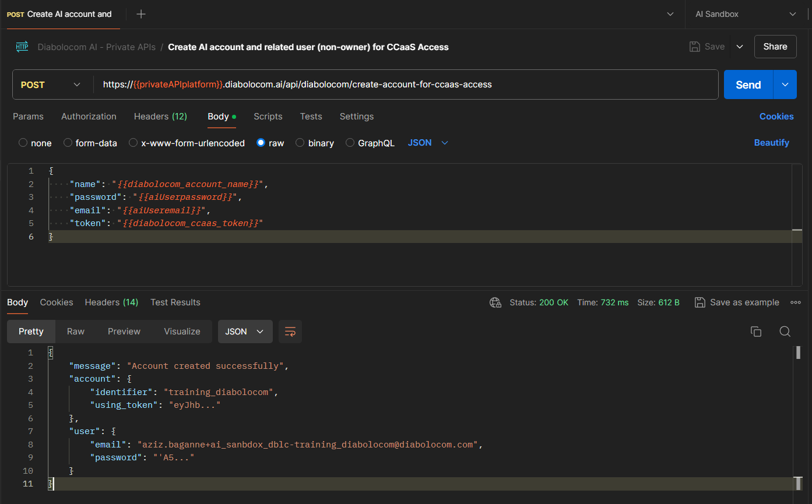812x504 pixels.
Task: Click the wrap lines icon in response
Action: click(290, 332)
